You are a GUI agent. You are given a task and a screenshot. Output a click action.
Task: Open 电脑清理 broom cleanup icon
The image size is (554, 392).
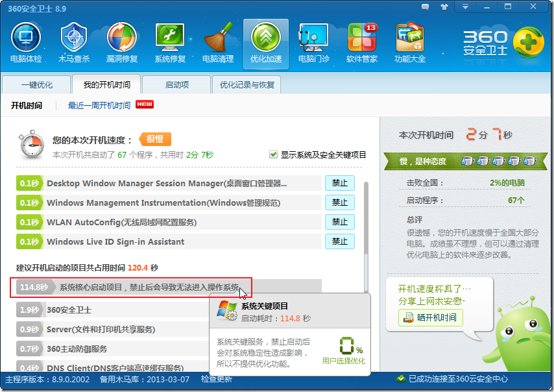pyautogui.click(x=218, y=43)
